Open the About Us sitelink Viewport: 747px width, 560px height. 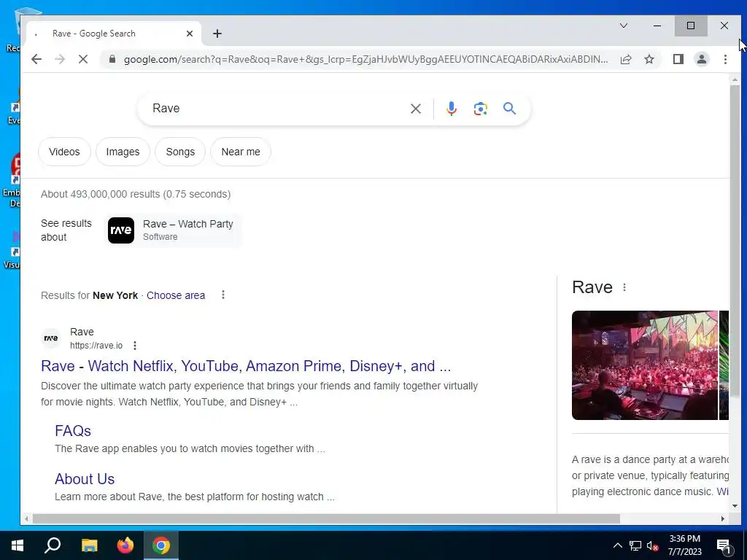[85, 478]
